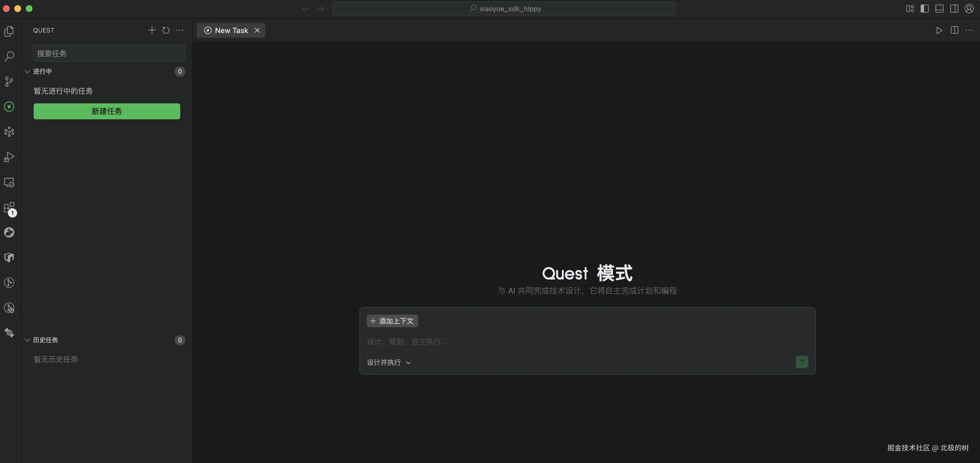This screenshot has height=463, width=980.
Task: Click the 搜索任务 search field
Action: (109, 53)
